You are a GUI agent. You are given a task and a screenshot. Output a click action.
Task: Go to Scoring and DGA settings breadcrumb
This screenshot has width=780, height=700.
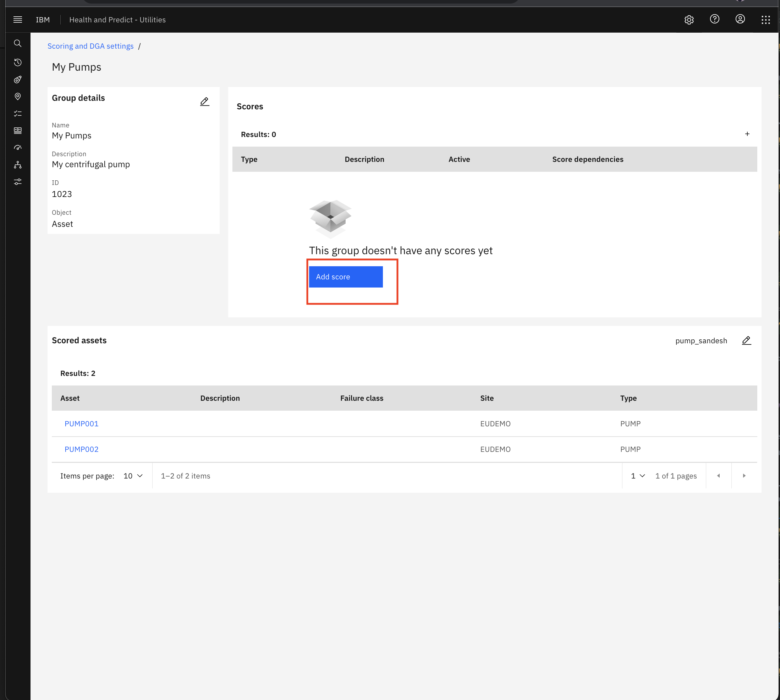[90, 46]
